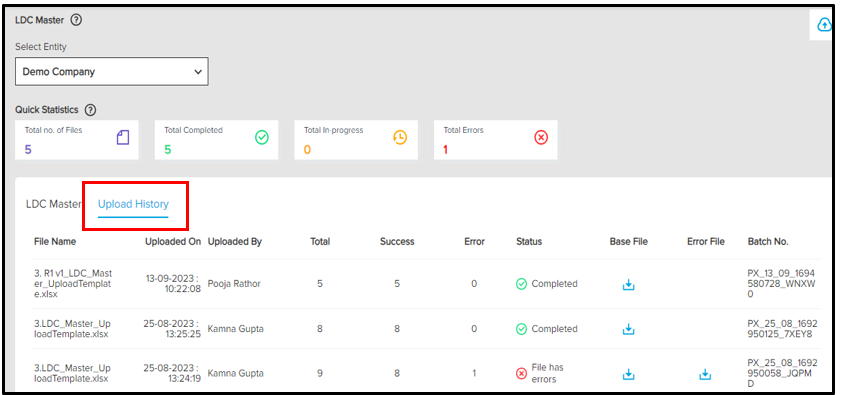Click file name in the 13:25:25 row
This screenshot has height=395, width=841.
[x=72, y=329]
